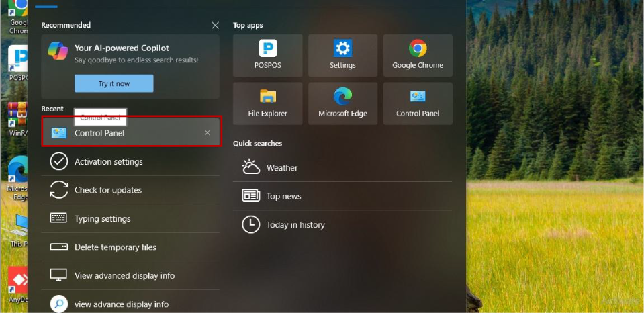This screenshot has height=313, width=644.
Task: Launch Google Chrome from Top apps
Action: (x=418, y=55)
